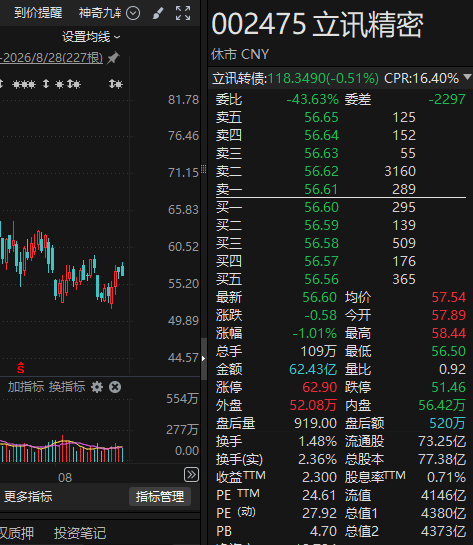Screen dimensions: 473x545
Task: Click 股息率TTM value 0.71%
Action: 446,477
